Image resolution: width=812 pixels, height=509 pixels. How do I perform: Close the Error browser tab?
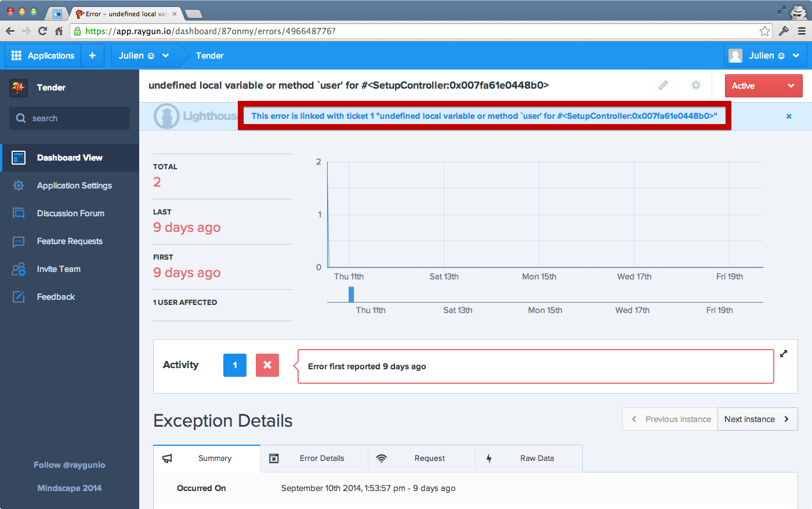coord(175,14)
